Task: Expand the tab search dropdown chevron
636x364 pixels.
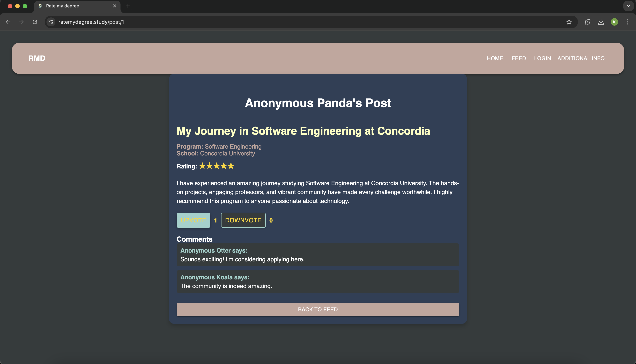Action: coord(628,6)
